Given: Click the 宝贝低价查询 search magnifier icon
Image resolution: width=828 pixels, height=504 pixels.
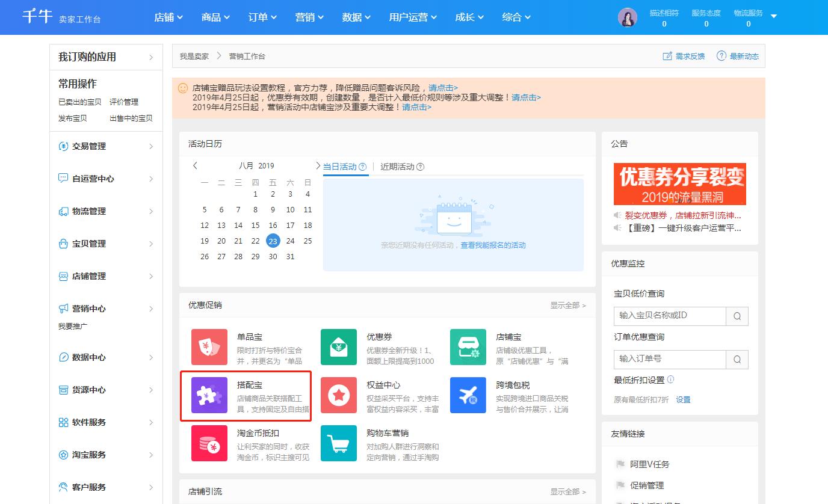Looking at the screenshot, I should 737,316.
